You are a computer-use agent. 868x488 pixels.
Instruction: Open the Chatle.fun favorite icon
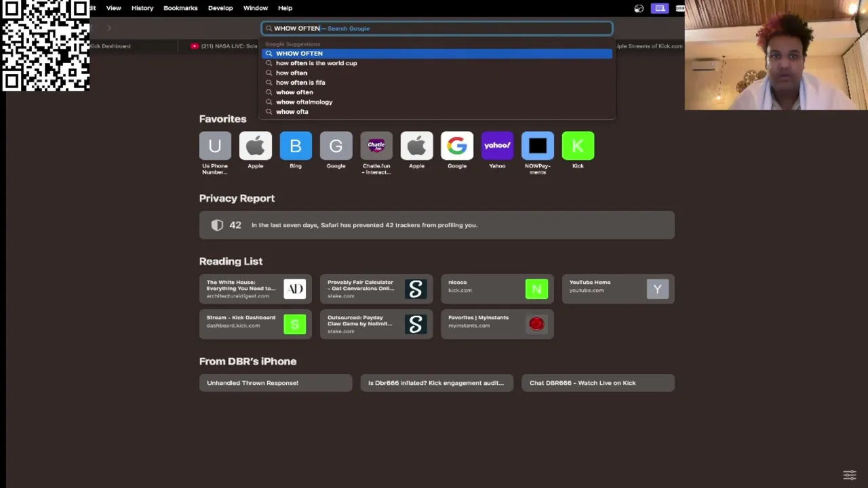(376, 146)
